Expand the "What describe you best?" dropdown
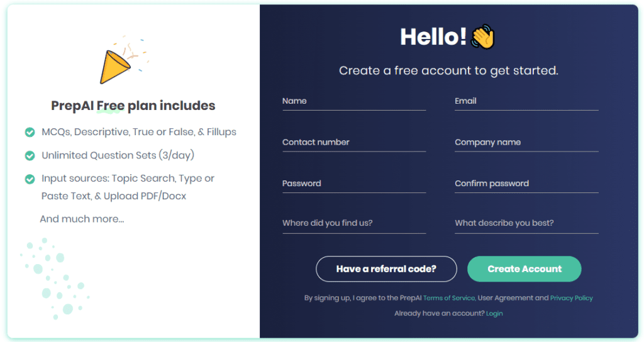The height and width of the screenshot is (342, 644). point(526,223)
